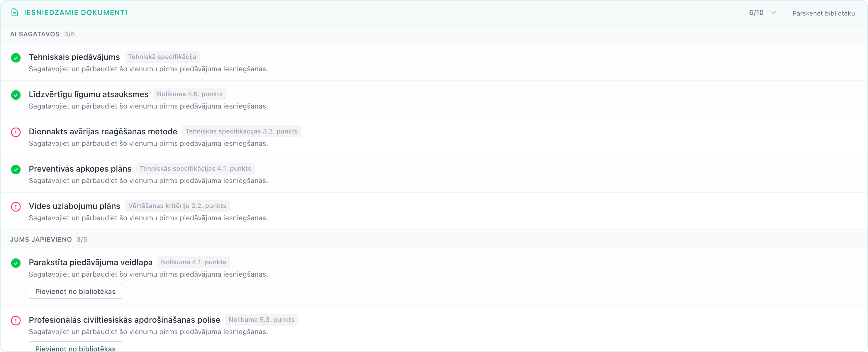868x352 pixels.
Task: Click the 6/10 progress counter
Action: (x=756, y=13)
